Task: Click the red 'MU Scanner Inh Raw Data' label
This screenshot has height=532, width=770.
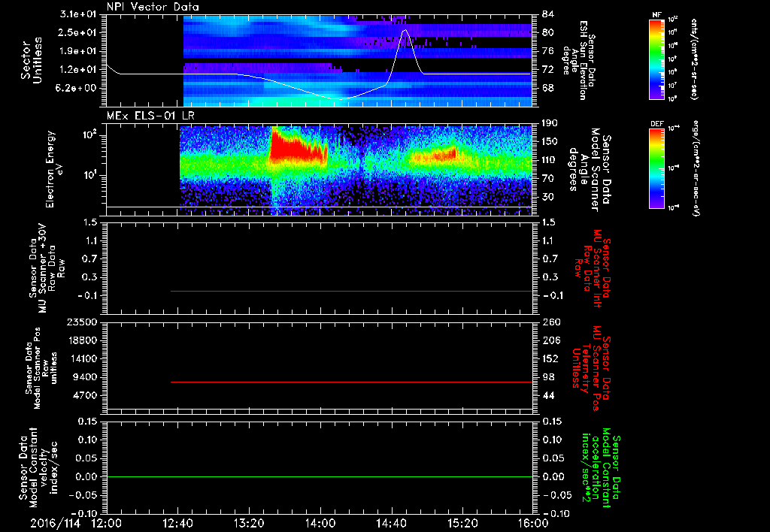Action: tap(593, 268)
